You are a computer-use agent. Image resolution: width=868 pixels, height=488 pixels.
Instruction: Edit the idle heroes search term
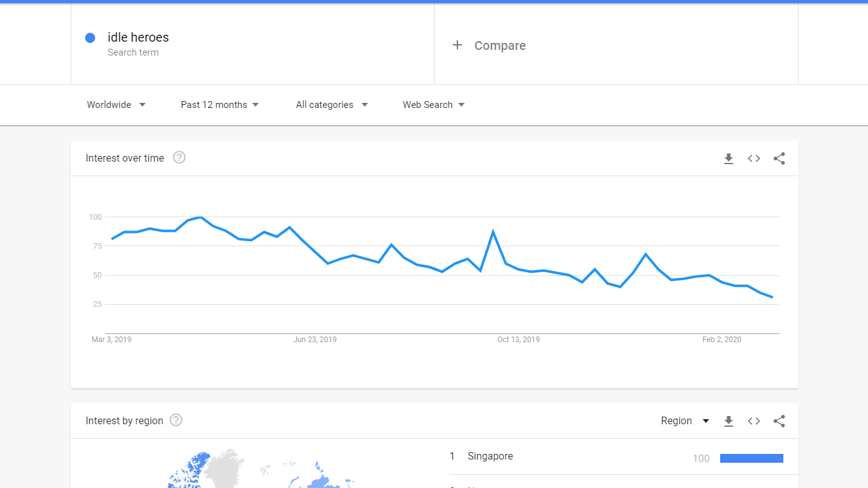(138, 37)
